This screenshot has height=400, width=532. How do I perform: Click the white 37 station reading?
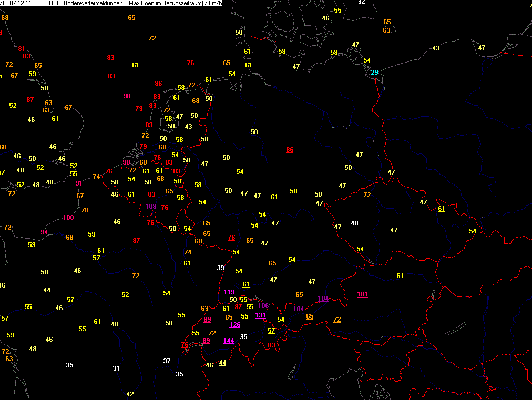pyautogui.click(x=167, y=361)
